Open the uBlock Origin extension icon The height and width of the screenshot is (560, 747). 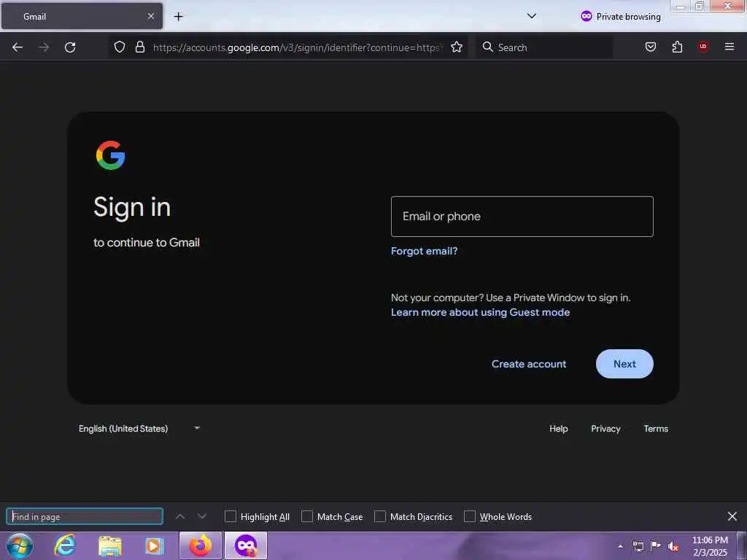point(703,47)
